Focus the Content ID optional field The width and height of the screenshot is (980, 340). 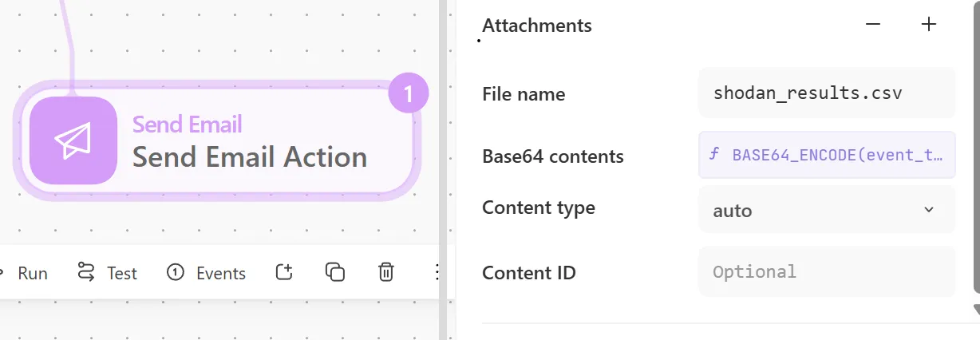[x=826, y=271]
